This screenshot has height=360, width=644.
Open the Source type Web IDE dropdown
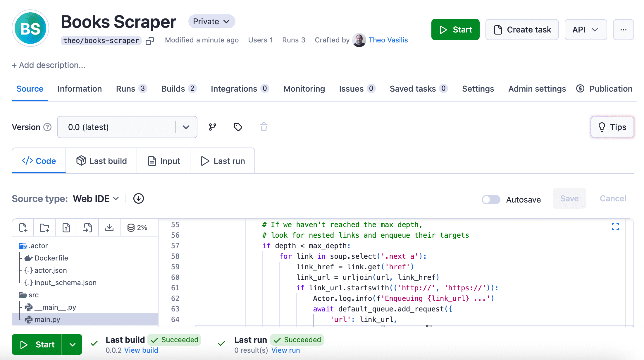tap(96, 198)
